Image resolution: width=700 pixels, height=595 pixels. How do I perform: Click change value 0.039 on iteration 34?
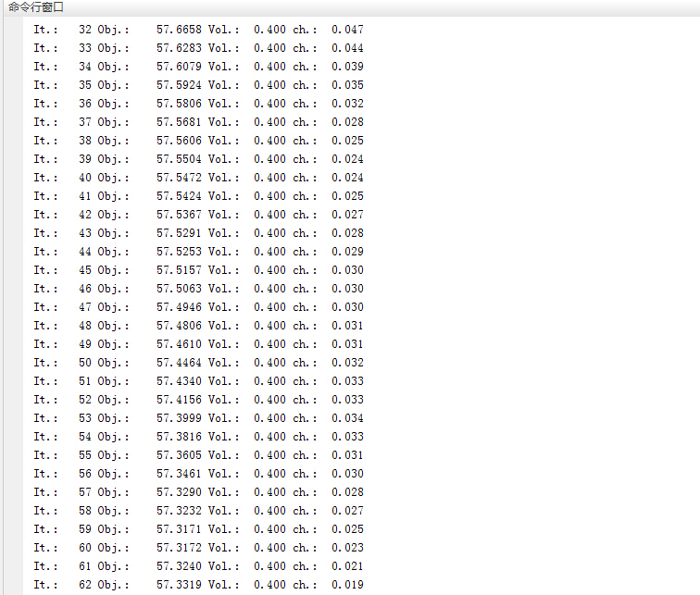(x=348, y=67)
